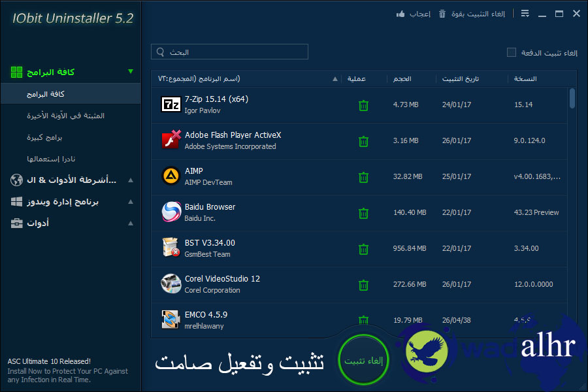Select the AIMP program icon
Screen dimensions: 588x392
pos(171,176)
